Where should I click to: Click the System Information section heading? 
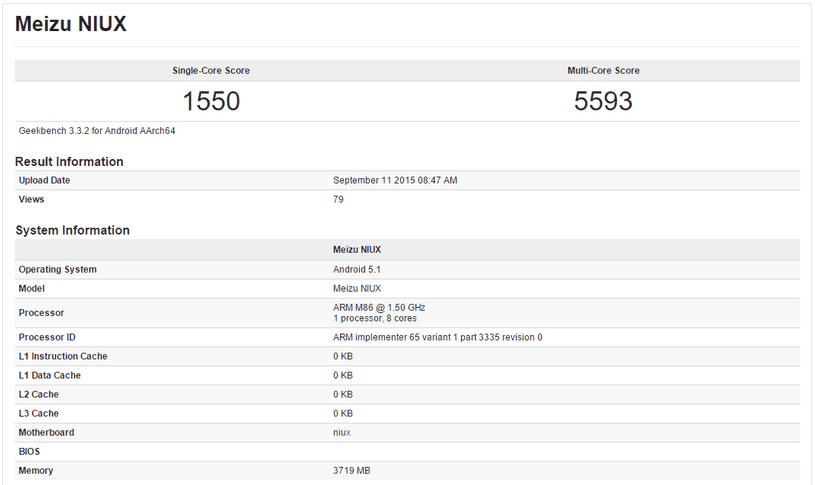(x=72, y=230)
